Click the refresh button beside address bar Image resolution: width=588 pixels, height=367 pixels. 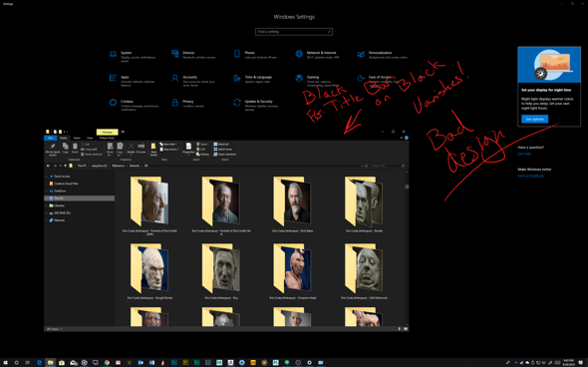(x=367, y=166)
